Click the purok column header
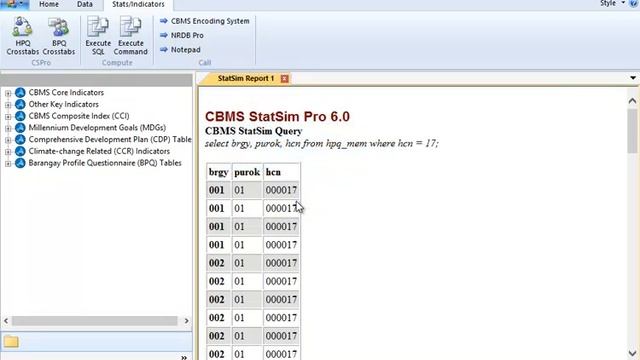Image resolution: width=640 pixels, height=360 pixels. coord(247,172)
